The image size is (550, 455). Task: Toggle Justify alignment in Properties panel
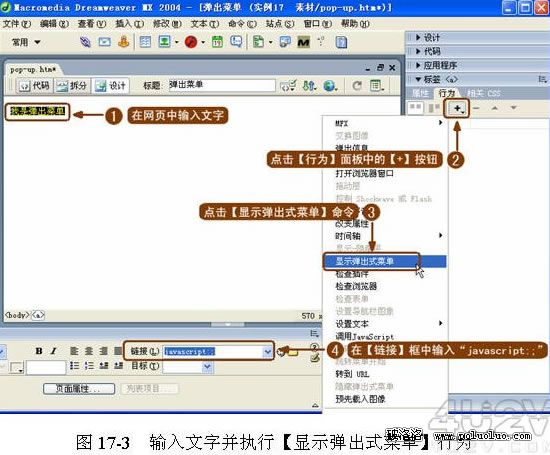118,350
